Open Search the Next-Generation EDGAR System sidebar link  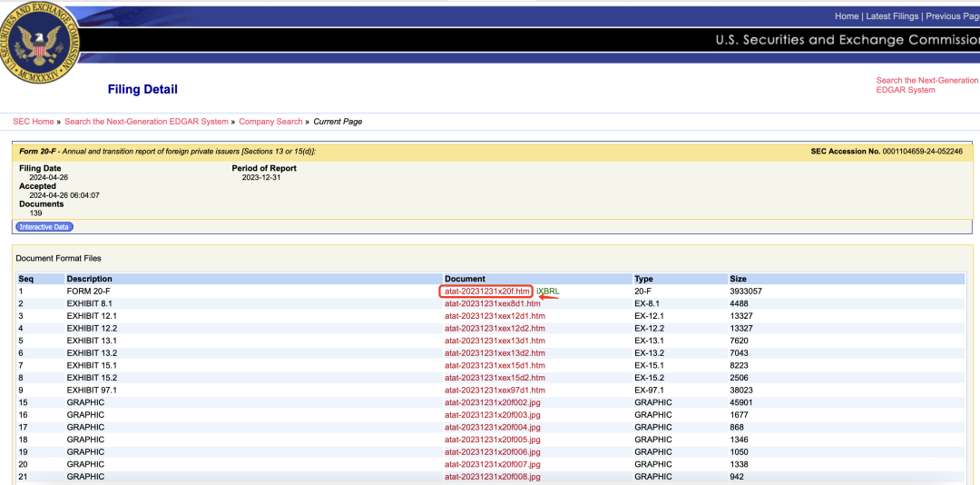pos(926,85)
